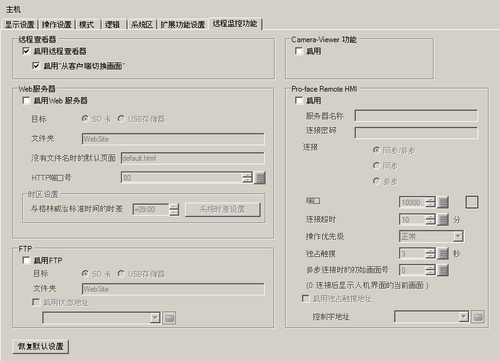Image resolution: width=500 pixels, height=361 pixels.
Task: Select 同步/异步 connection radio button
Action: tap(376, 150)
